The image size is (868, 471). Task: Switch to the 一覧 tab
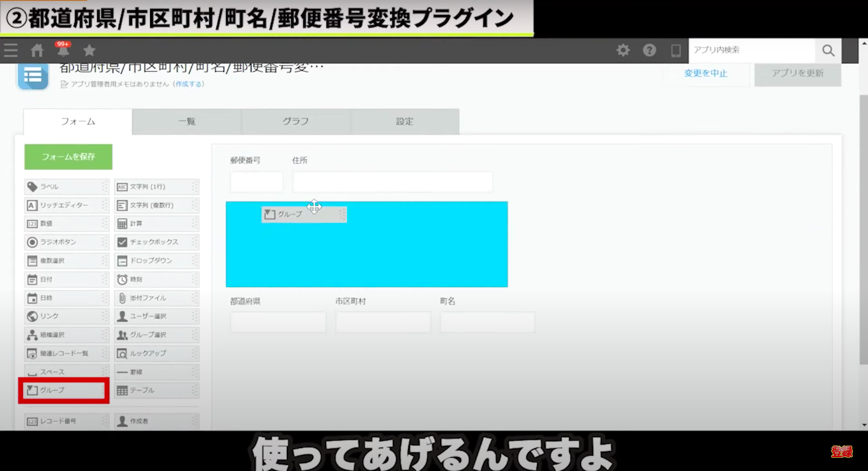coord(187,121)
